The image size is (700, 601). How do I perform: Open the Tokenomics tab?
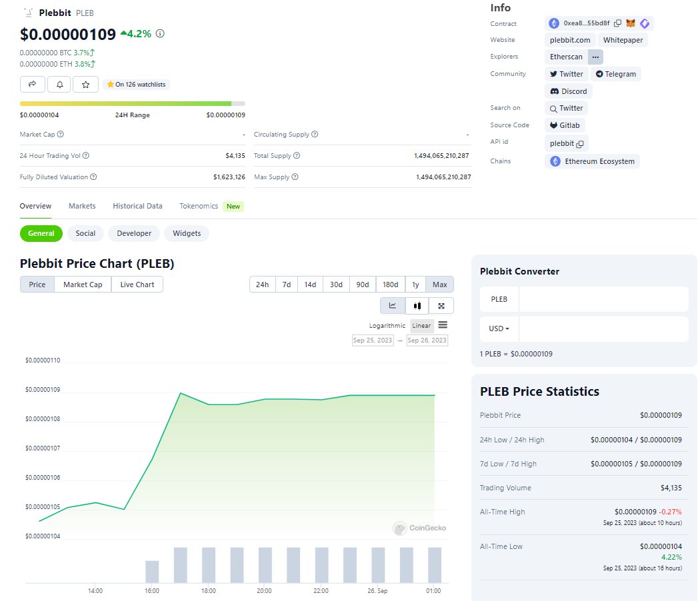[x=199, y=206]
